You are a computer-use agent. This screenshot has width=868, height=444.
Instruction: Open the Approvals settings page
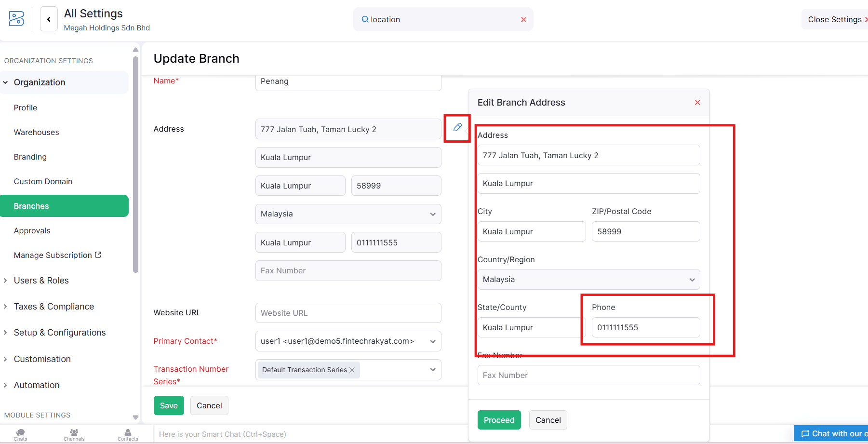tap(32, 230)
